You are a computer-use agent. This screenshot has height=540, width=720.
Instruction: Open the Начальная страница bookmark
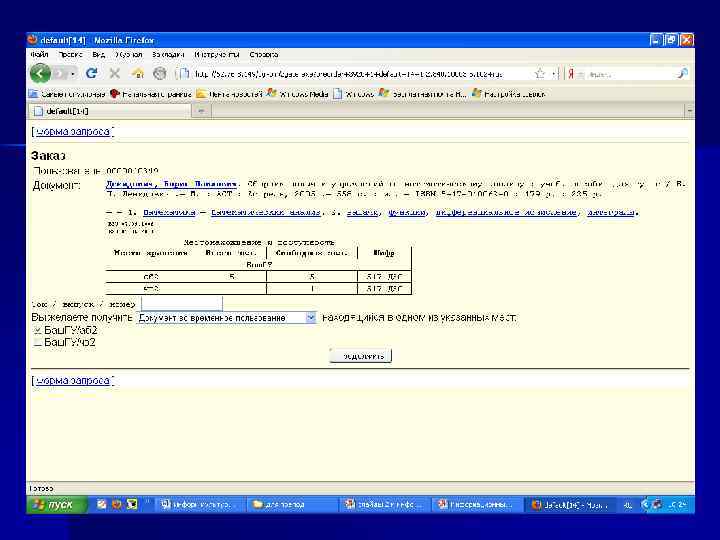[x=151, y=94]
